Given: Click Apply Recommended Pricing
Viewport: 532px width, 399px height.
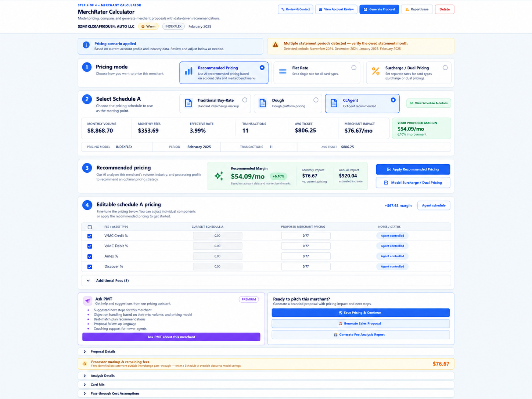Looking at the screenshot, I should tap(413, 169).
